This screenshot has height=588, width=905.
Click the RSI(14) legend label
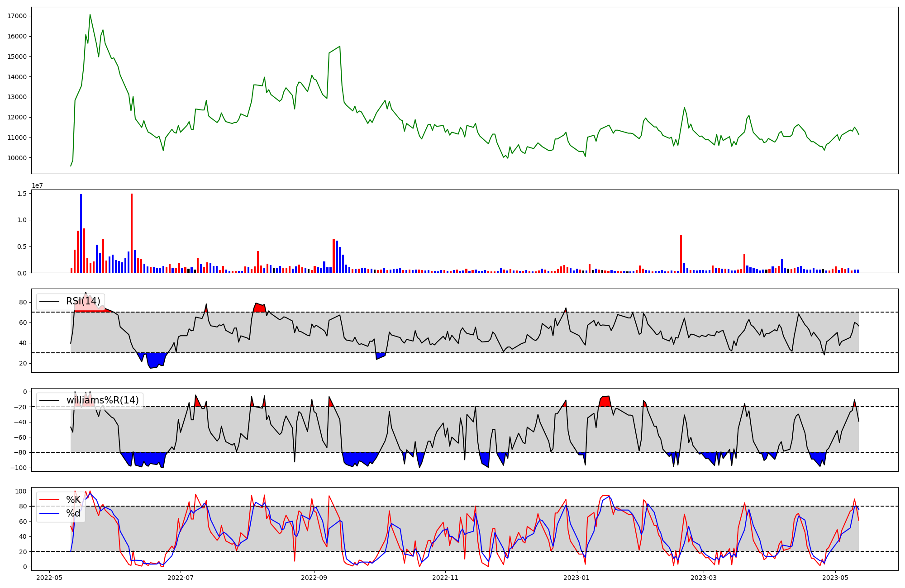83,301
